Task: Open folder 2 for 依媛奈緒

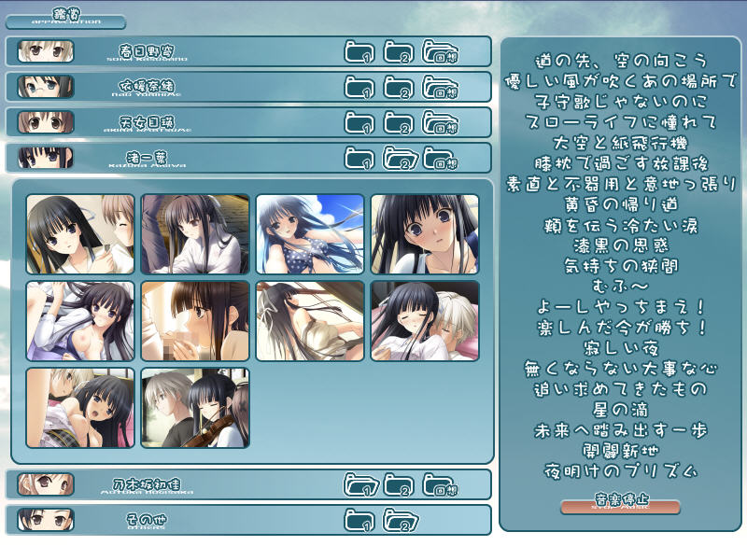Action: click(399, 87)
